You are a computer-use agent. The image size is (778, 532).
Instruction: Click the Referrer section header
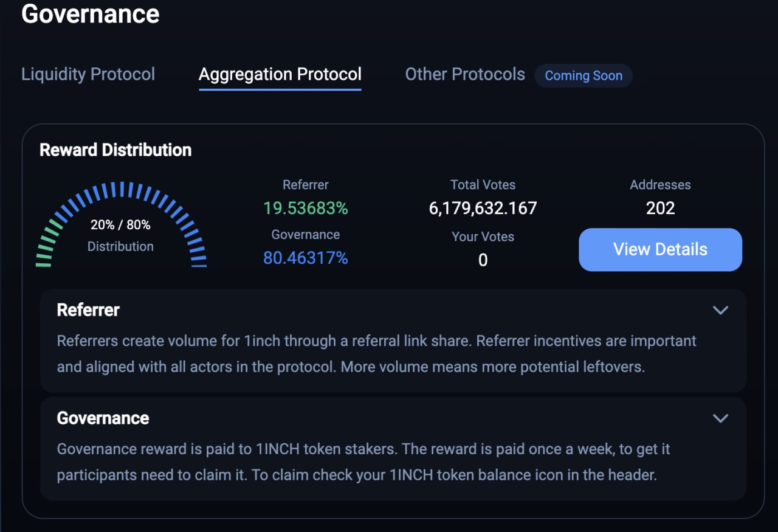click(88, 310)
